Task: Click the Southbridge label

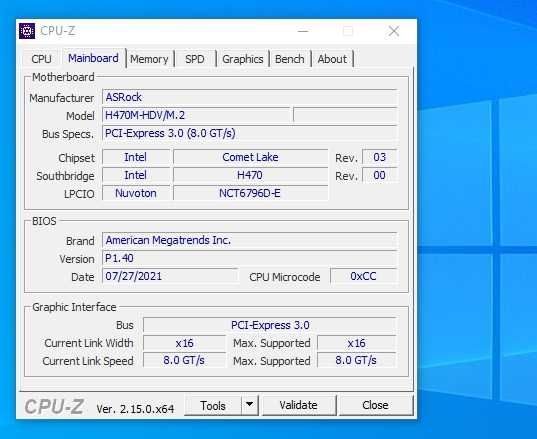Action: pos(65,176)
